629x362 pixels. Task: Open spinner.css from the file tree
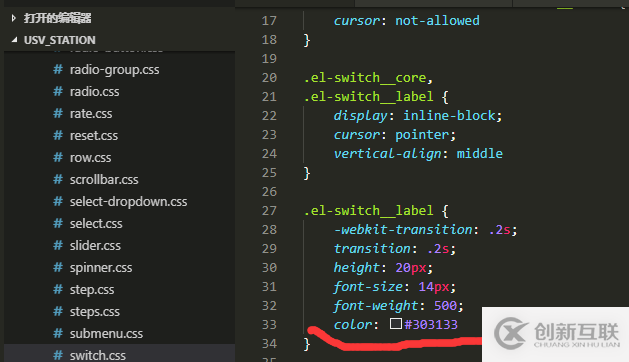click(x=101, y=268)
